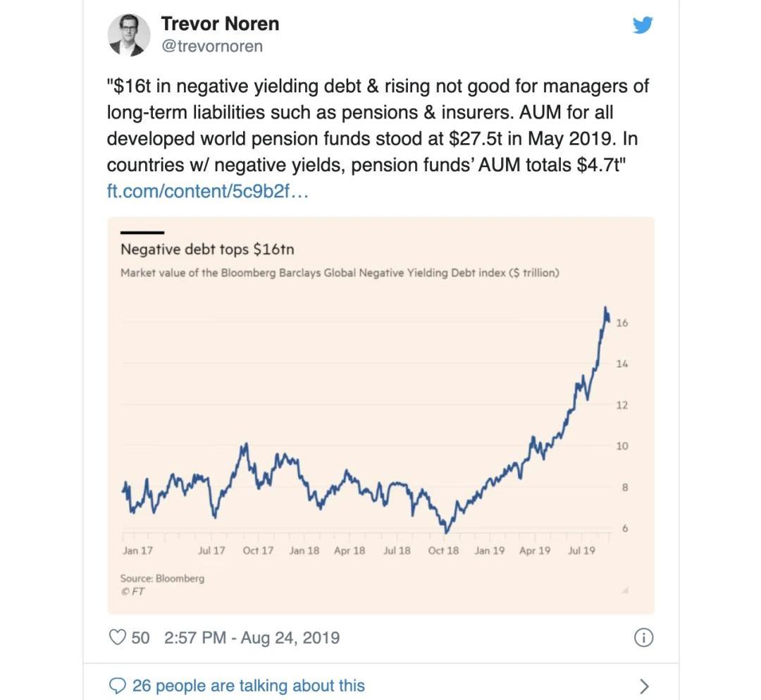Click the "Oct 18" x-axis label
Viewport: 761px width, 700px height.
coord(443,551)
